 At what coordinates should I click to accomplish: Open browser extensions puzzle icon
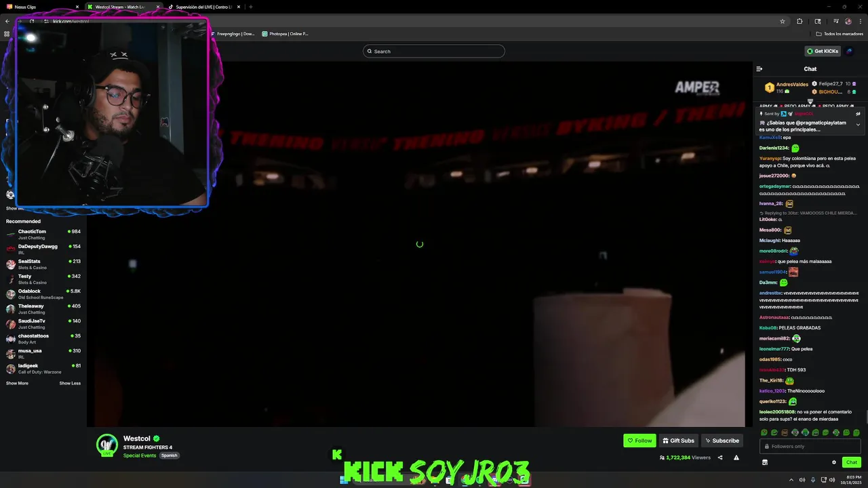point(800,21)
